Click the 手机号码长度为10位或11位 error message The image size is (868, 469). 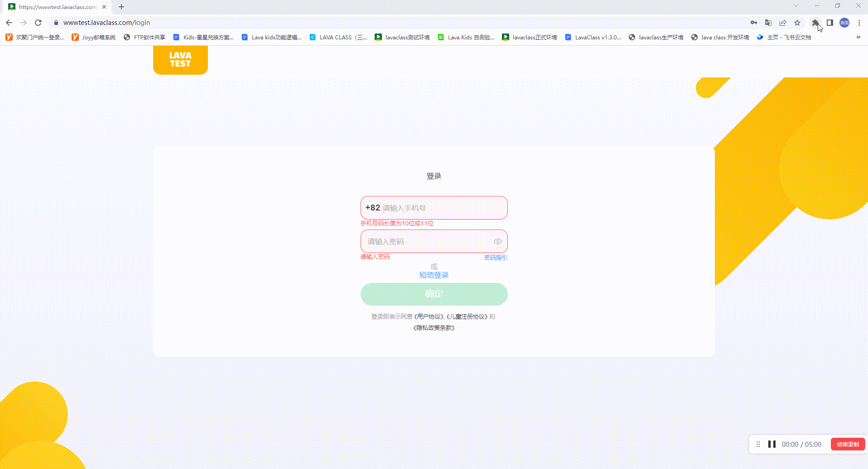click(397, 223)
